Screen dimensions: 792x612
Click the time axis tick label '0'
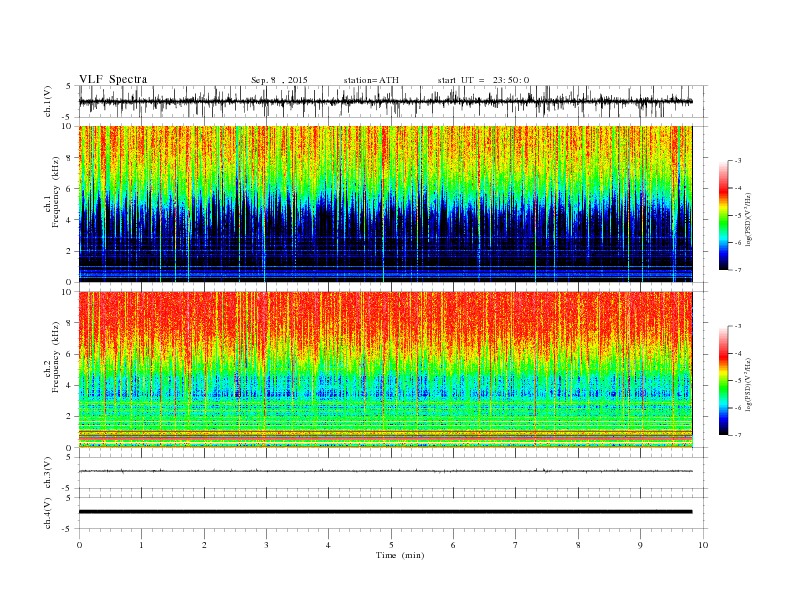79,545
